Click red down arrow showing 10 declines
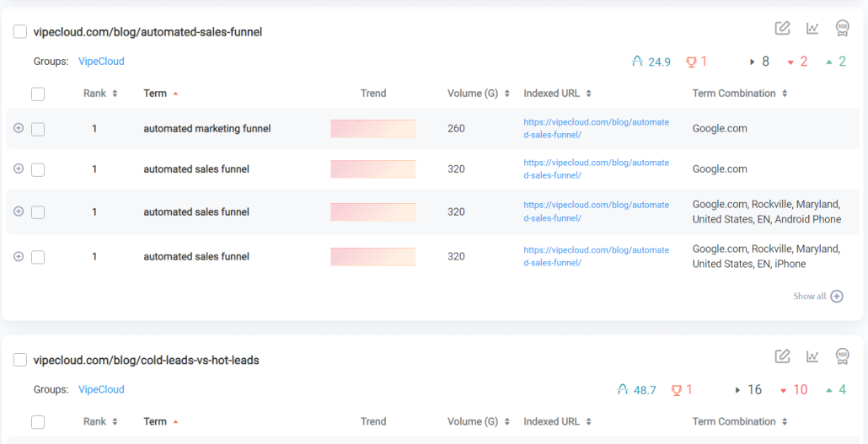This screenshot has width=868, height=444. (783, 390)
